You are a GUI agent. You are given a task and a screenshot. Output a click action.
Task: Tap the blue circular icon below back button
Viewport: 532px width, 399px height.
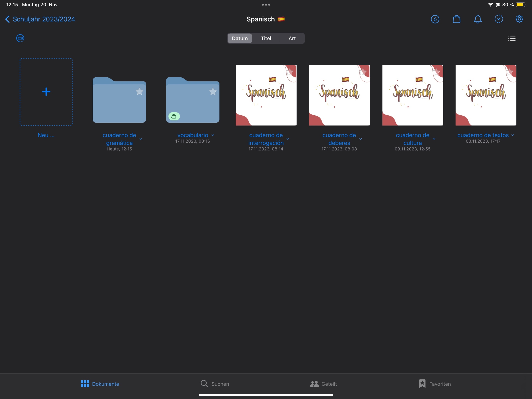click(20, 38)
